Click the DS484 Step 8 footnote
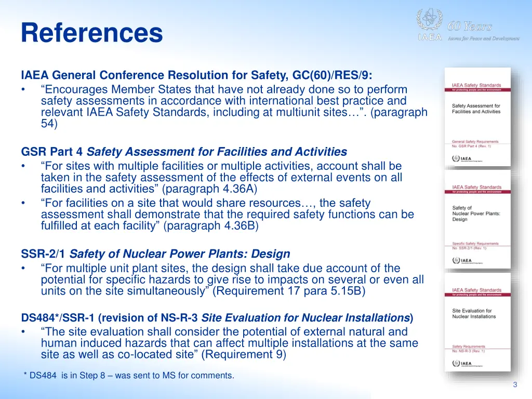Image resolution: width=532 pixels, height=399 pixels. point(129,376)
